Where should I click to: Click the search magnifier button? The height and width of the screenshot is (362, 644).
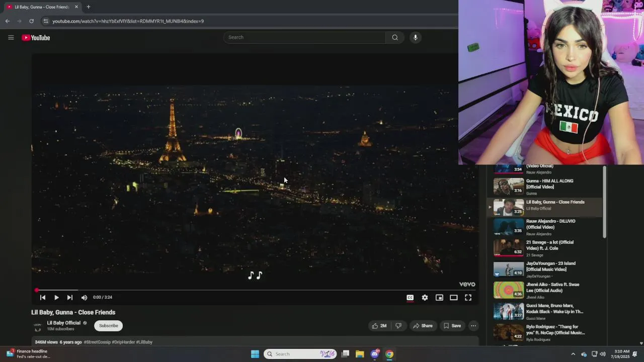(395, 37)
